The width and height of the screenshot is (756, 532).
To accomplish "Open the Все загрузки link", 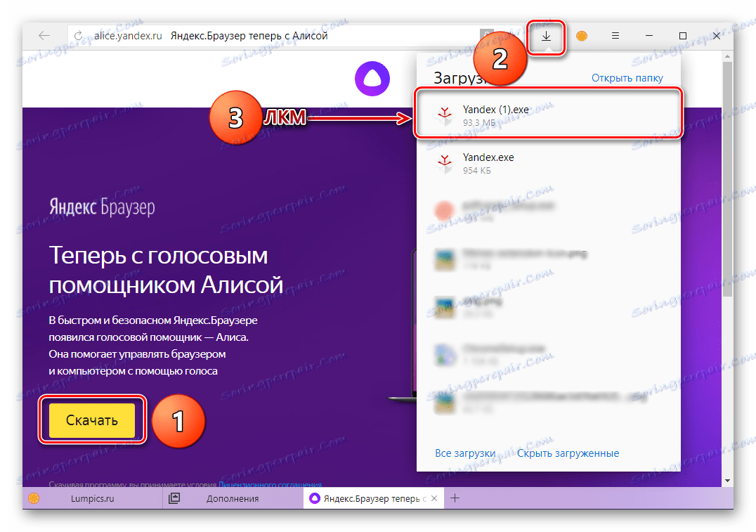I will coord(465,453).
